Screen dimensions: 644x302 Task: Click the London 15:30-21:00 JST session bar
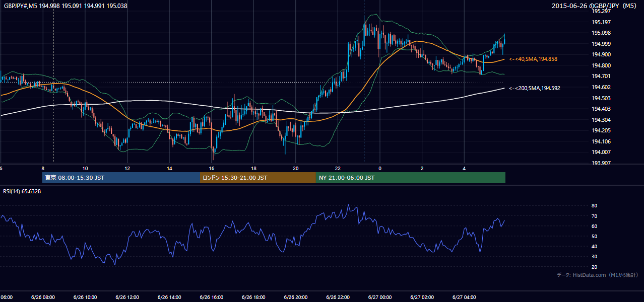[258, 178]
